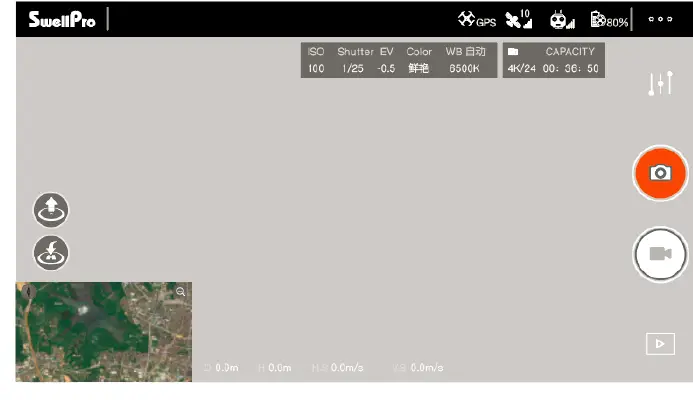Tap the SwellPro logo
Viewport: 693px width, 400px height.
click(x=62, y=19)
